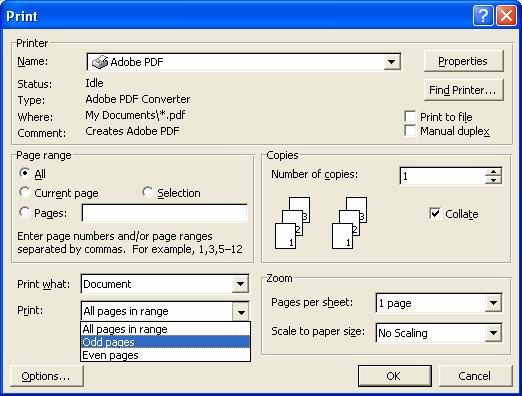
Task: Click the Adobe PDF printer icon
Action: pos(100,62)
